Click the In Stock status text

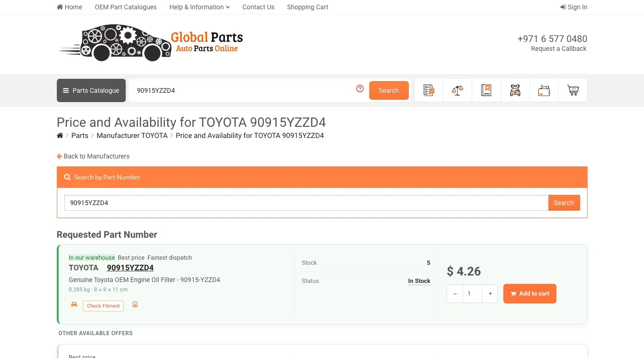(419, 281)
